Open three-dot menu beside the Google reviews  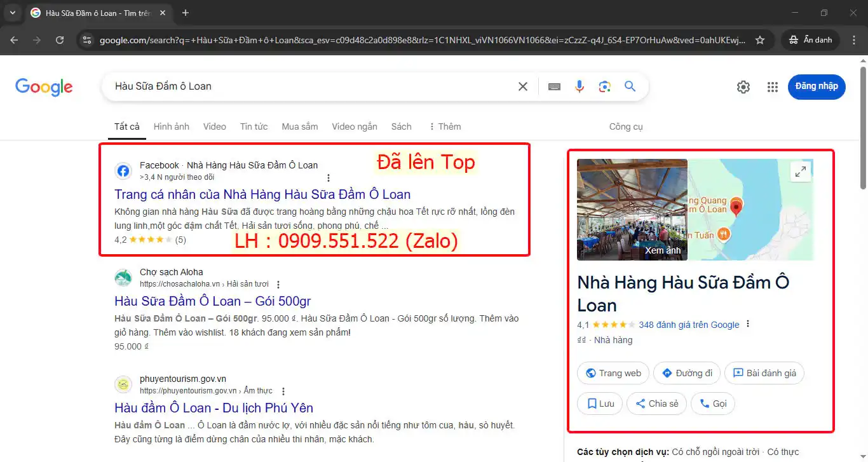[x=748, y=324]
